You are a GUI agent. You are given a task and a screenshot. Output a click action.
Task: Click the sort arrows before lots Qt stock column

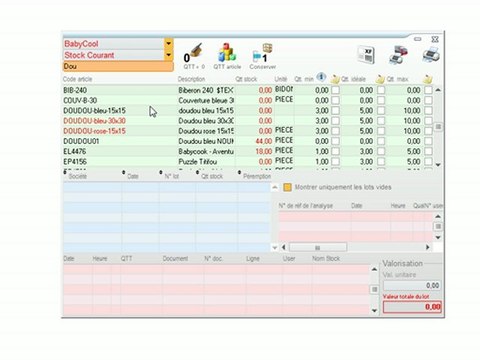(x=197, y=172)
